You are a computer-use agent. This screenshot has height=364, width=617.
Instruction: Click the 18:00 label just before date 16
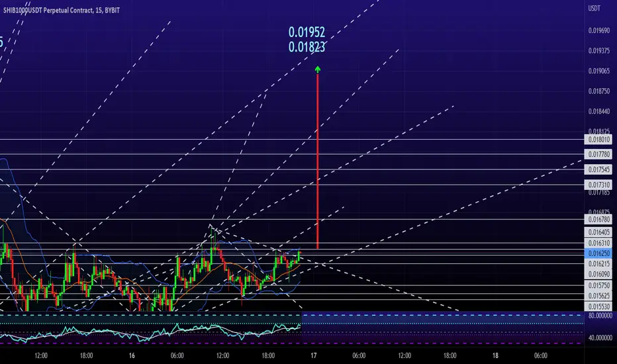coord(86,356)
